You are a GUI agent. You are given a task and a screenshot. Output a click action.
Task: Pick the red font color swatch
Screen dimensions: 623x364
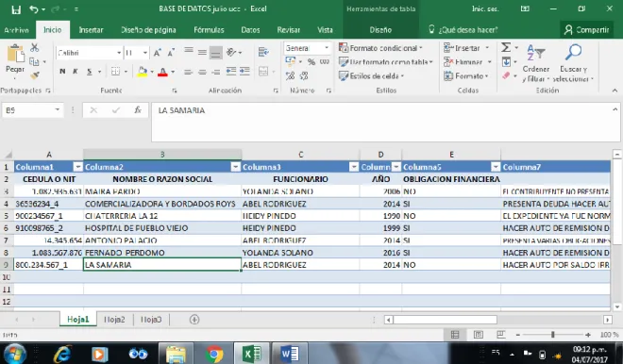162,72
